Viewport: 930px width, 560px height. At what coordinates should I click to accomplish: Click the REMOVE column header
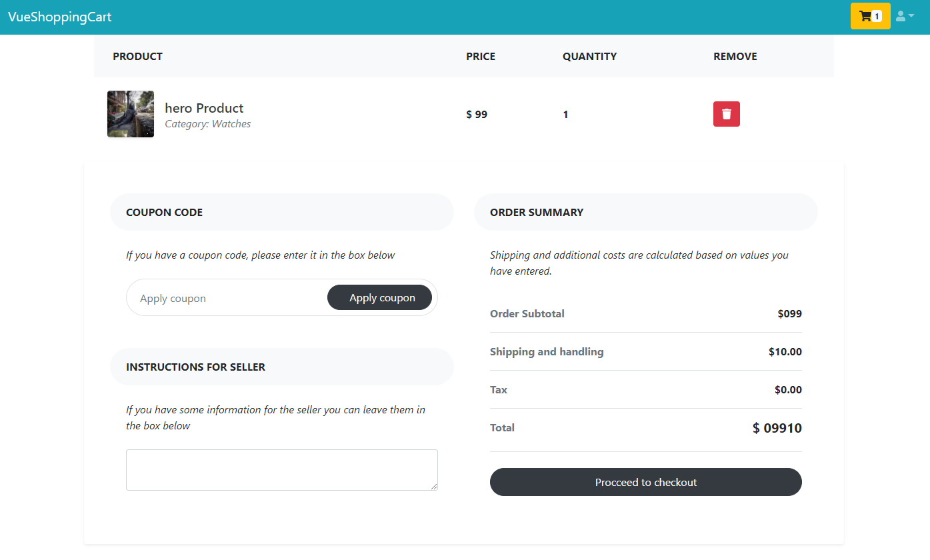(x=735, y=57)
